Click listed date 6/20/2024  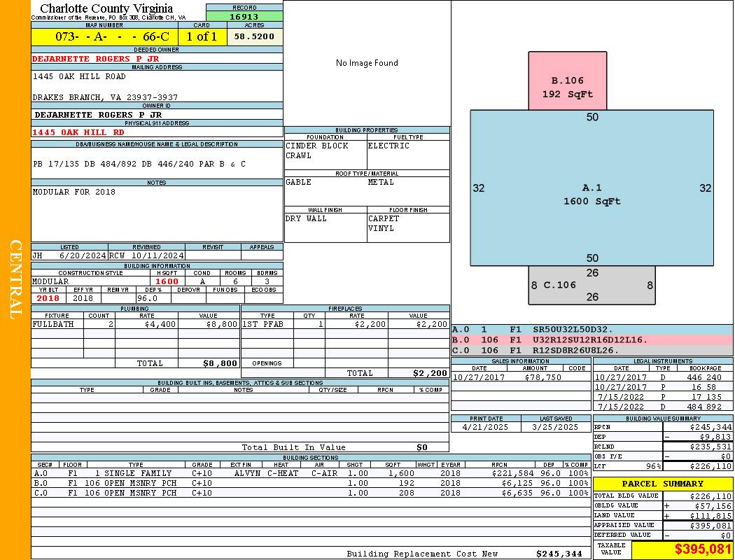(83, 256)
